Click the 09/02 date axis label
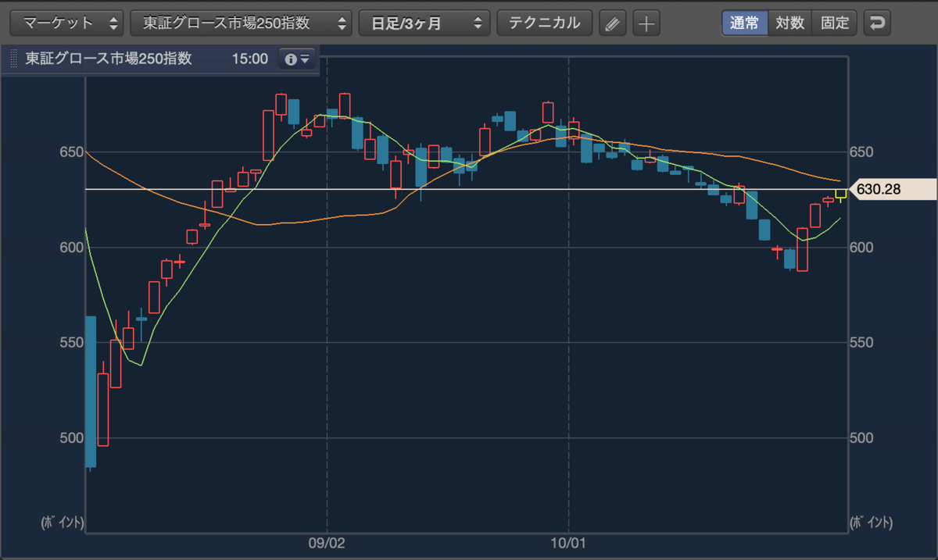 327,542
